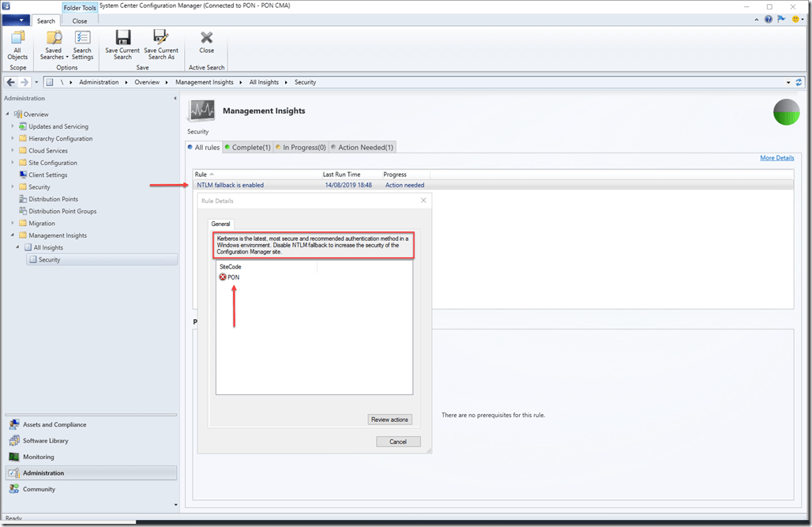Switch to the Folder Tools Close tab
Screen dimensions: 812x527
pyautogui.click(x=80, y=21)
